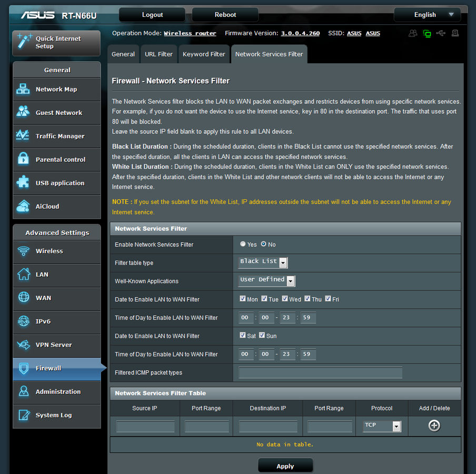Open the firmware version 3.0.0.4.260 link

tap(300, 33)
